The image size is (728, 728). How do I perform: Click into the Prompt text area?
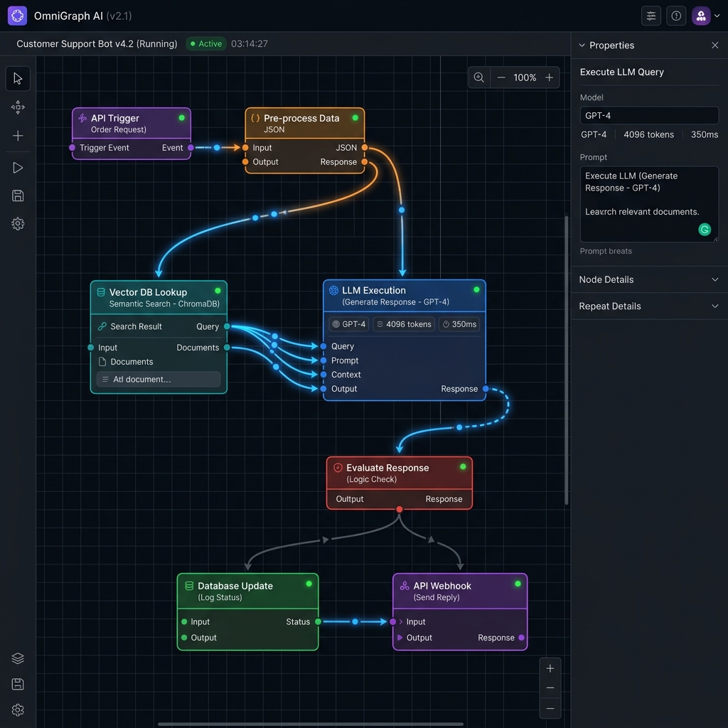point(649,204)
